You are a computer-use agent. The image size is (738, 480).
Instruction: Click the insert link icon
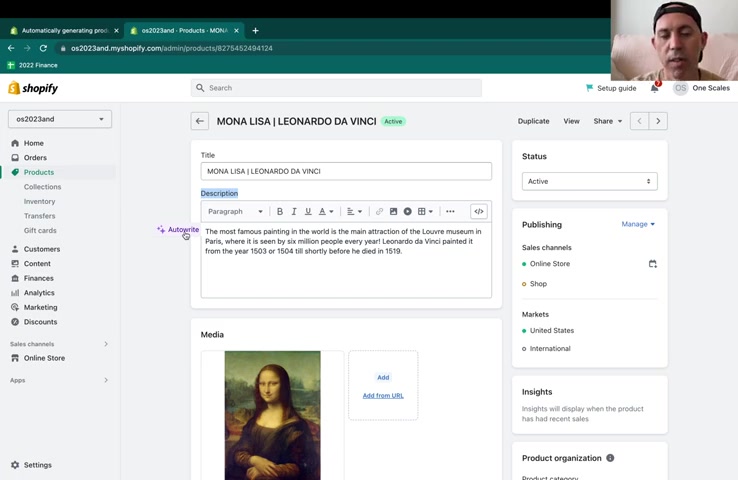pyautogui.click(x=379, y=212)
